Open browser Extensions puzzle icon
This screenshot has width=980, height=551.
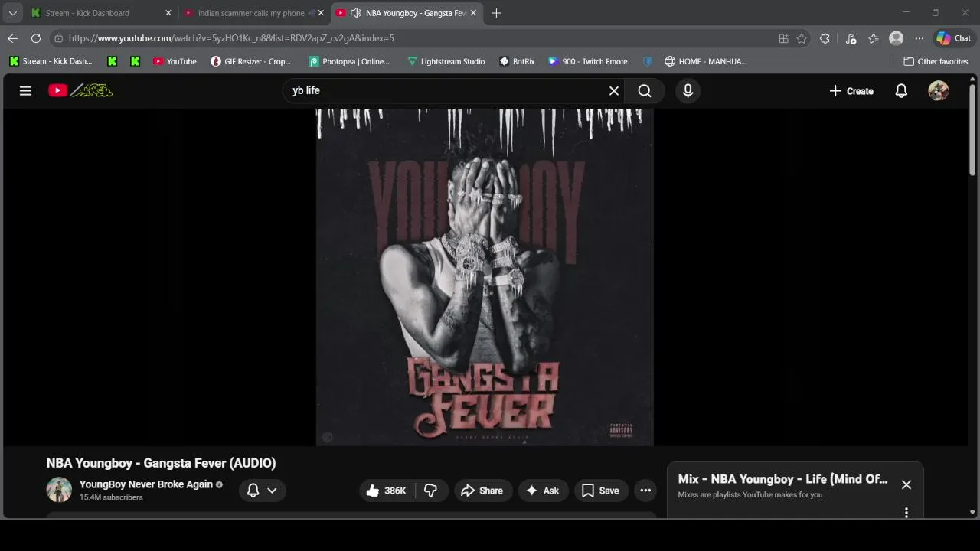[825, 38]
